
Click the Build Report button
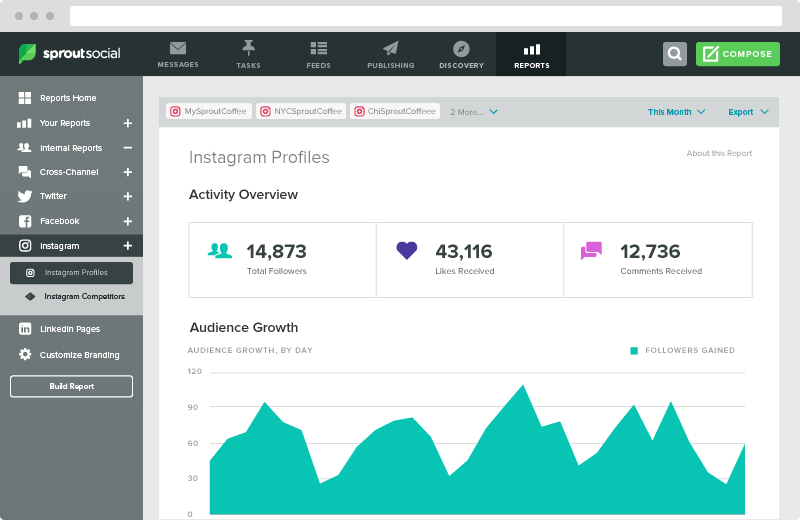[x=71, y=386]
